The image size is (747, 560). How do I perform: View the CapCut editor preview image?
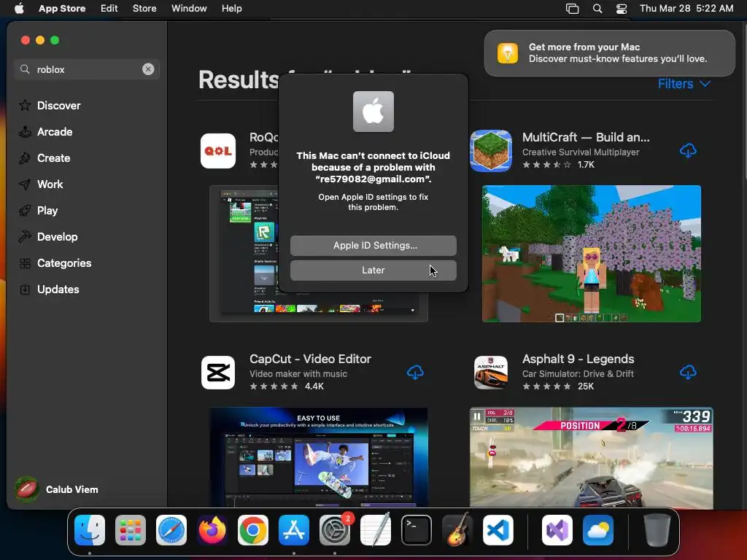point(318,458)
